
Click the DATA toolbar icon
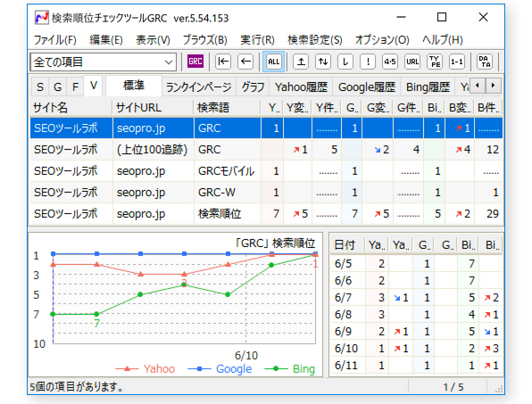(485, 62)
